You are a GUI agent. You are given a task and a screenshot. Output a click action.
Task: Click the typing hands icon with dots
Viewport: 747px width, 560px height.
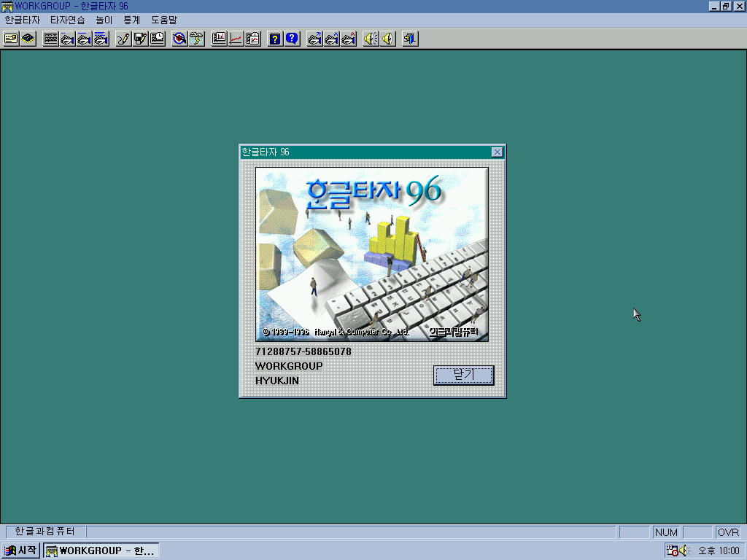click(67, 39)
